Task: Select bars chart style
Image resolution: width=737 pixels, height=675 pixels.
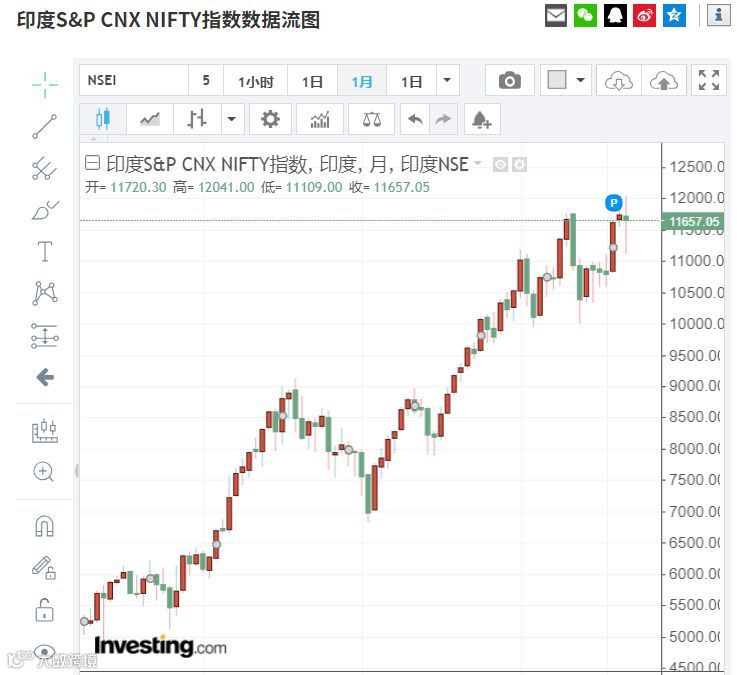Action: point(197,119)
